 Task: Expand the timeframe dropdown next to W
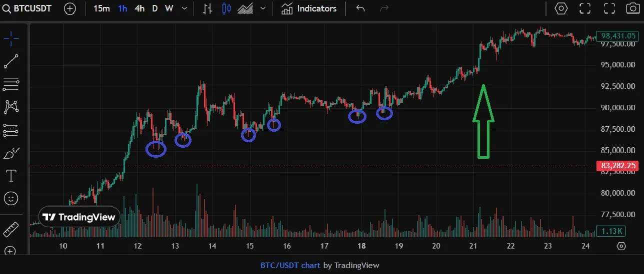[184, 8]
